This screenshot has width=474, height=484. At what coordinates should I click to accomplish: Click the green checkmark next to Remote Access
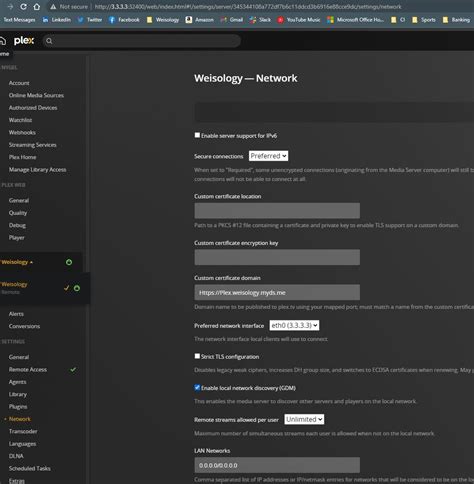pyautogui.click(x=73, y=370)
